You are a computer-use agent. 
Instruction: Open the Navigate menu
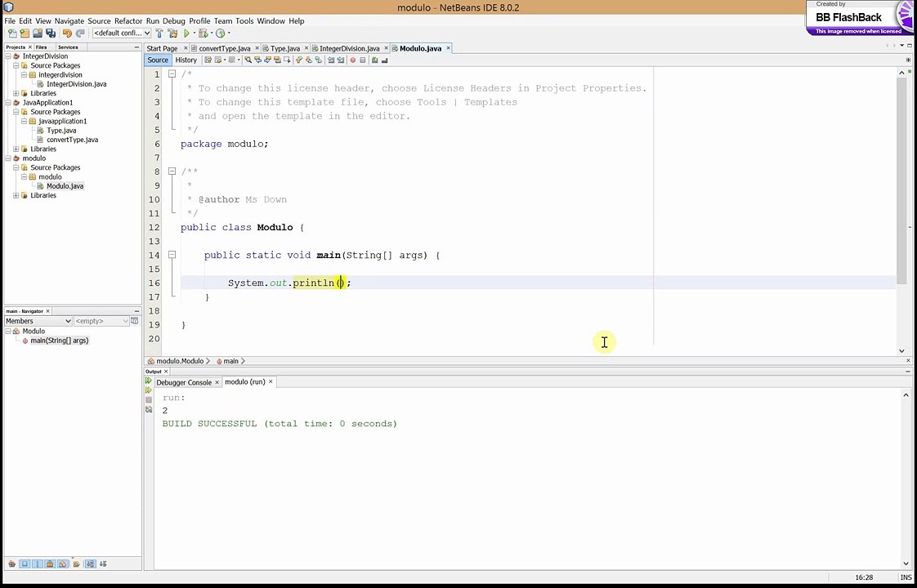click(x=69, y=21)
